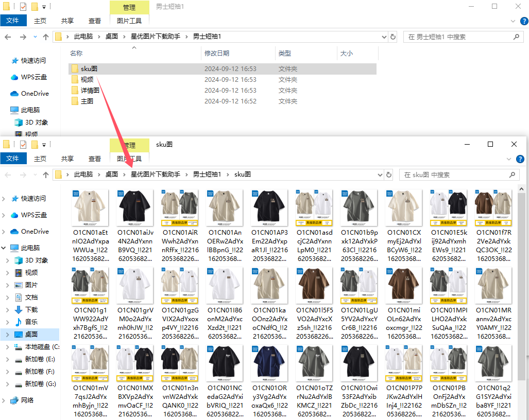Expand the 快速访问 node in the sku图 window
This screenshot has height=420, width=529.
pyautogui.click(x=4, y=199)
